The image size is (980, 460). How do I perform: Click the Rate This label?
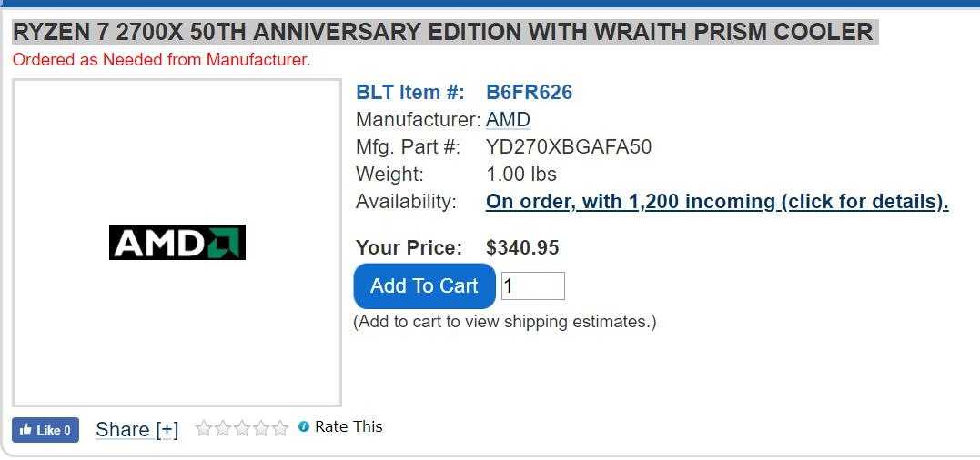coord(349,427)
